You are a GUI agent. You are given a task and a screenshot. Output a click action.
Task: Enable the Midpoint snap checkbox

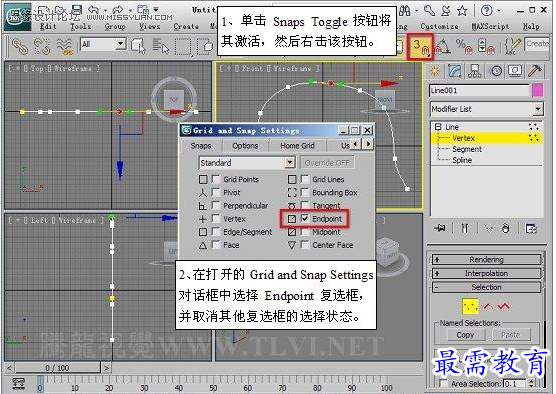[x=305, y=232]
